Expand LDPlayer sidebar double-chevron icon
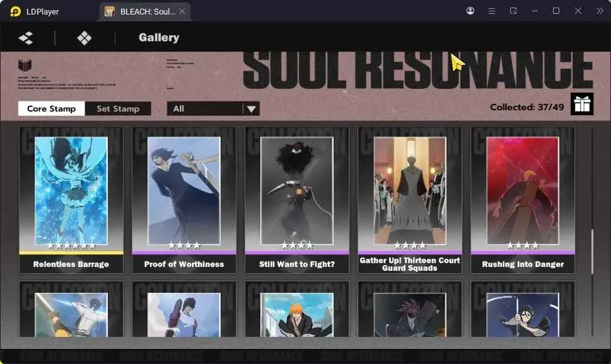The image size is (611, 364). [600, 11]
